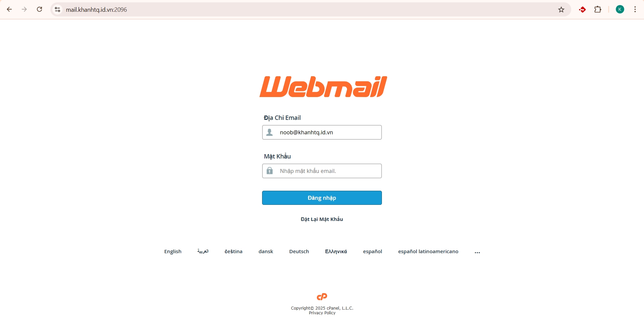
Task: Open the Đặt Lại Mật Khẩu link
Action: [x=322, y=219]
